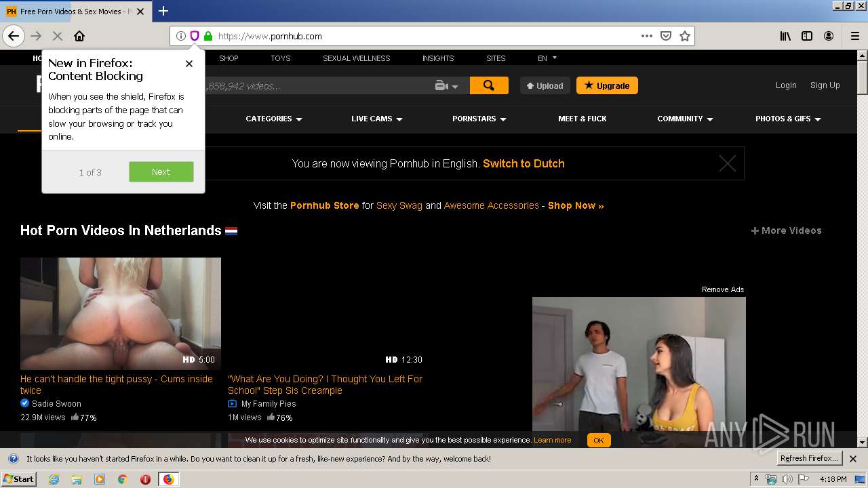This screenshot has height=488, width=868.
Task: Follow the Shop Now link
Action: [x=576, y=205]
